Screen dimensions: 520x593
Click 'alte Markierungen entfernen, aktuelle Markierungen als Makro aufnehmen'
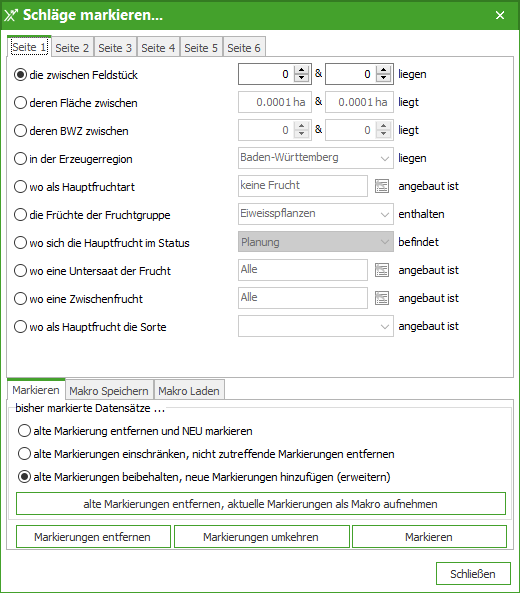261,504
